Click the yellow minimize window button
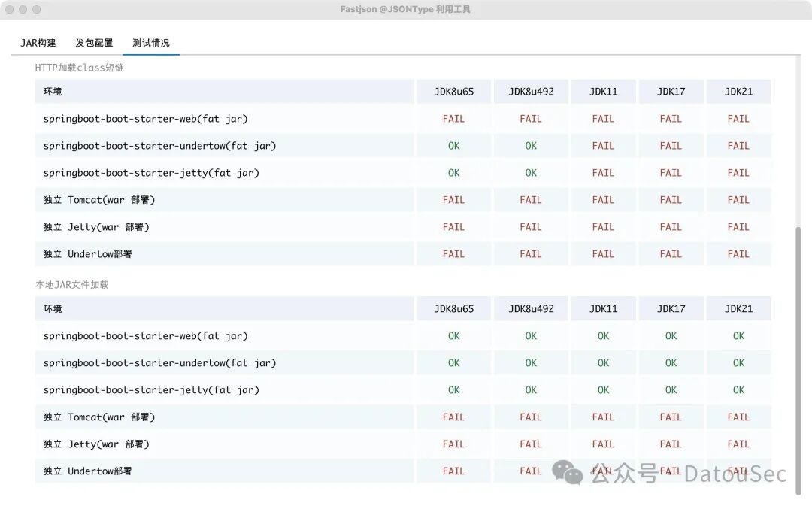The width and height of the screenshot is (812, 506). tap(23, 9)
